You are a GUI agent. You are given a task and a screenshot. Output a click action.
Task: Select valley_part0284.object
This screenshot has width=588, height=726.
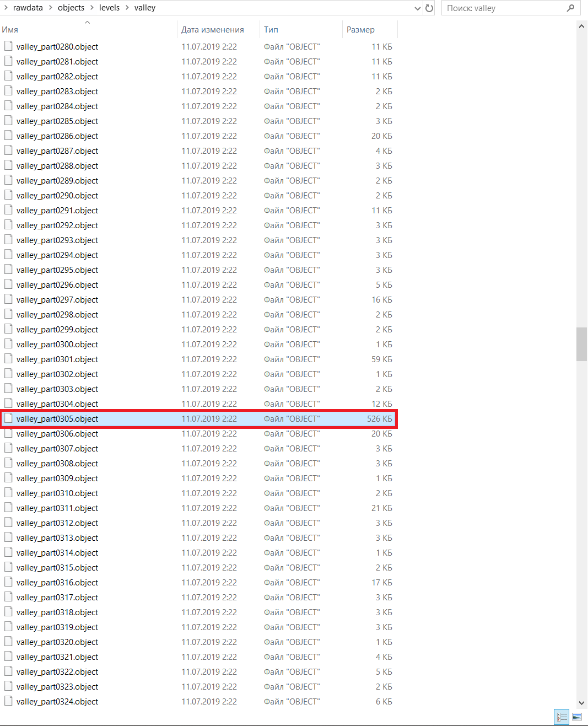click(57, 106)
